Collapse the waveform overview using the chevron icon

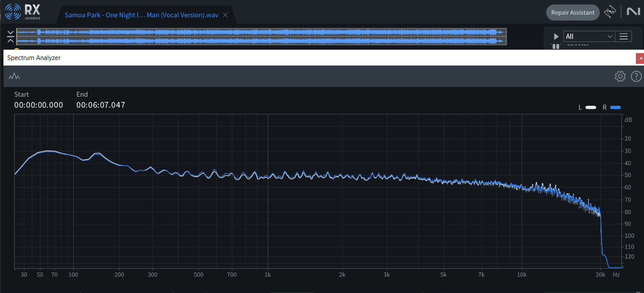[x=10, y=37]
